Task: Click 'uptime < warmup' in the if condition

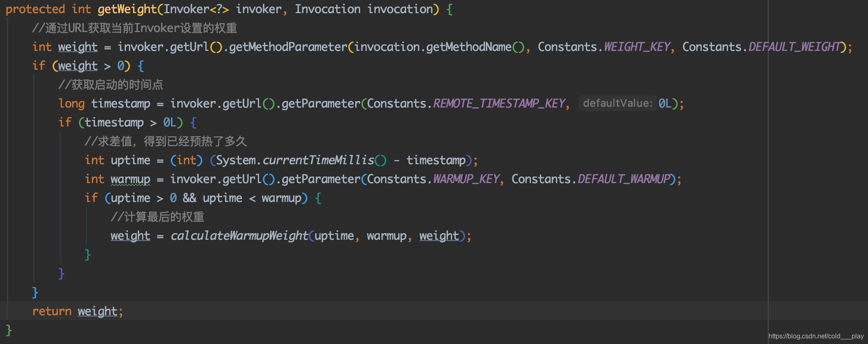Action: click(252, 198)
